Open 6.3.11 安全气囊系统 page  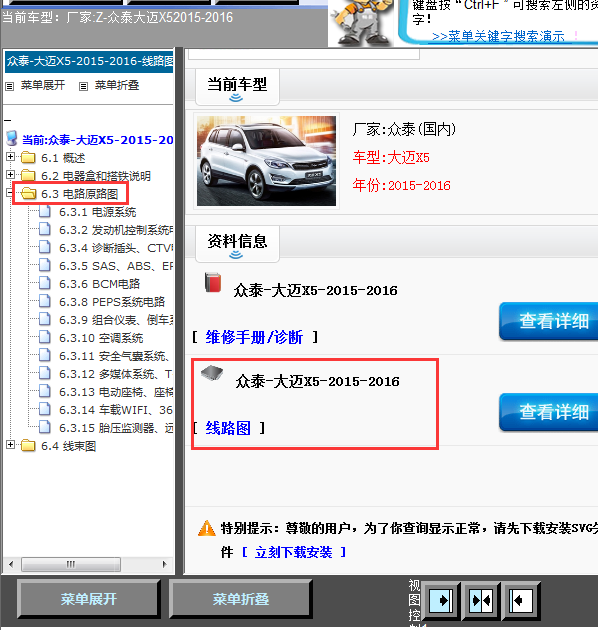pyautogui.click(x=114, y=356)
